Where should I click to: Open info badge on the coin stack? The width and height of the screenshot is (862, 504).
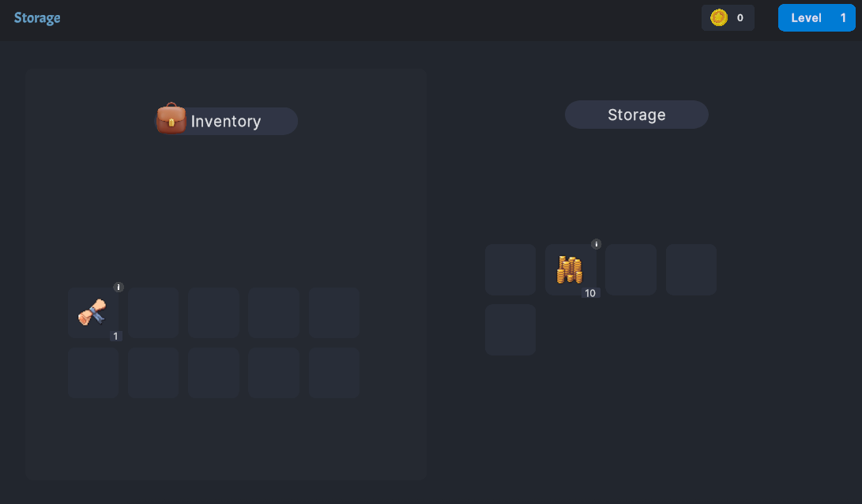click(x=596, y=244)
